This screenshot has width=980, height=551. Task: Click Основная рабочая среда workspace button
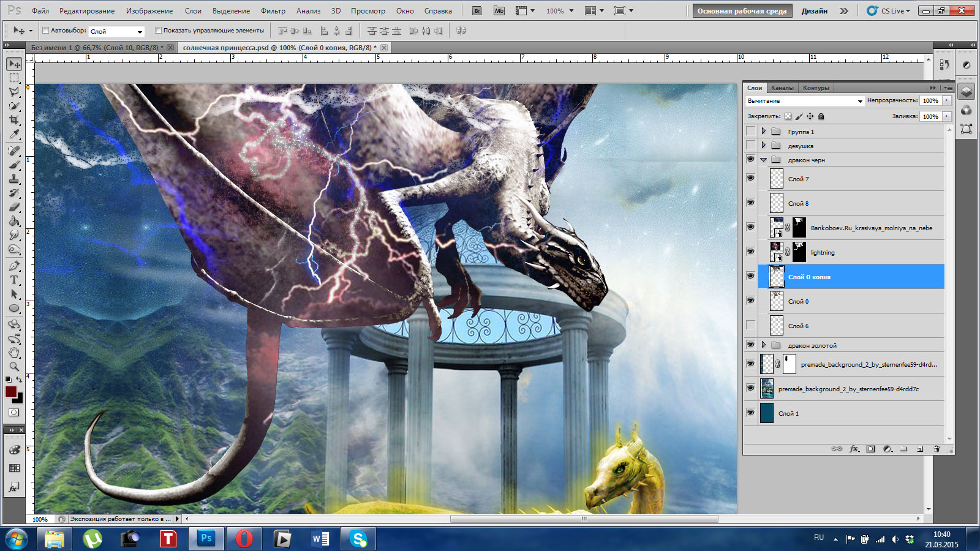(742, 11)
